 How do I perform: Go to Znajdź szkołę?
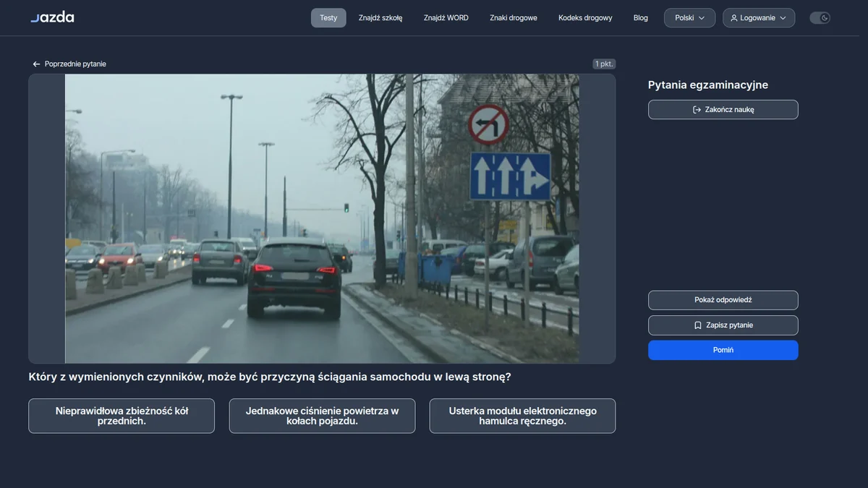click(x=380, y=18)
